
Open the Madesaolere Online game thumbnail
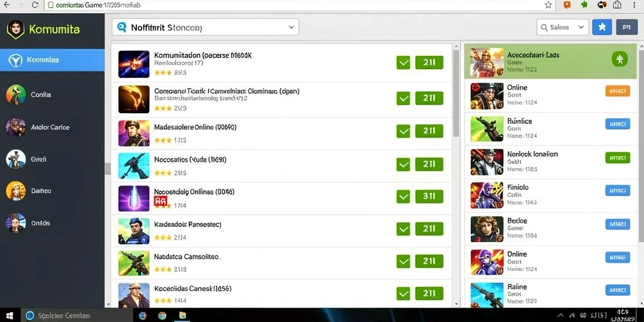134,133
